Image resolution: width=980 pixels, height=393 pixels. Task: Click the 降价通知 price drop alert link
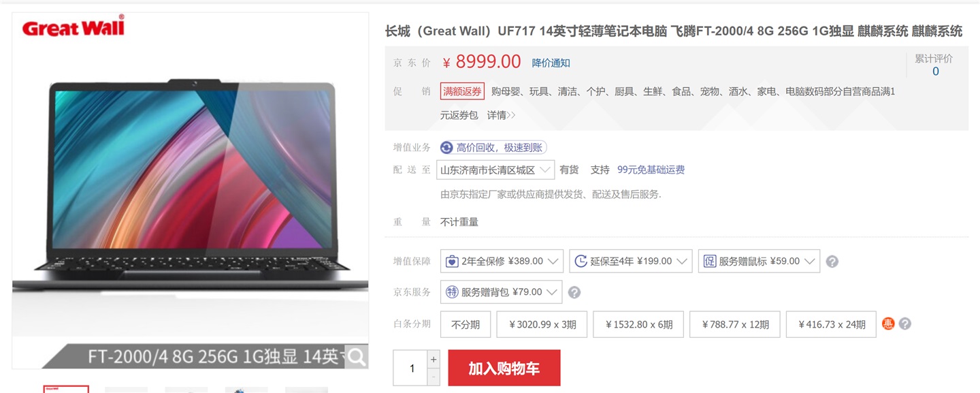pos(551,63)
